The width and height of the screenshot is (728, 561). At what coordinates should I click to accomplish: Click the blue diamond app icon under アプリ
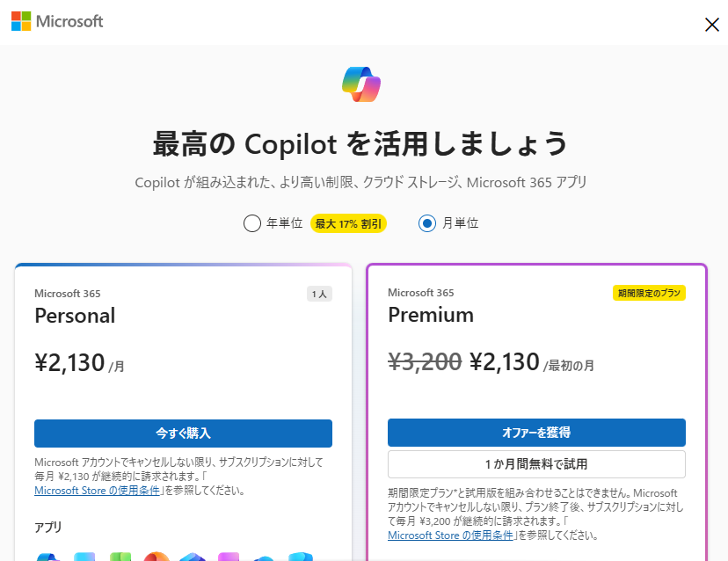click(x=191, y=556)
